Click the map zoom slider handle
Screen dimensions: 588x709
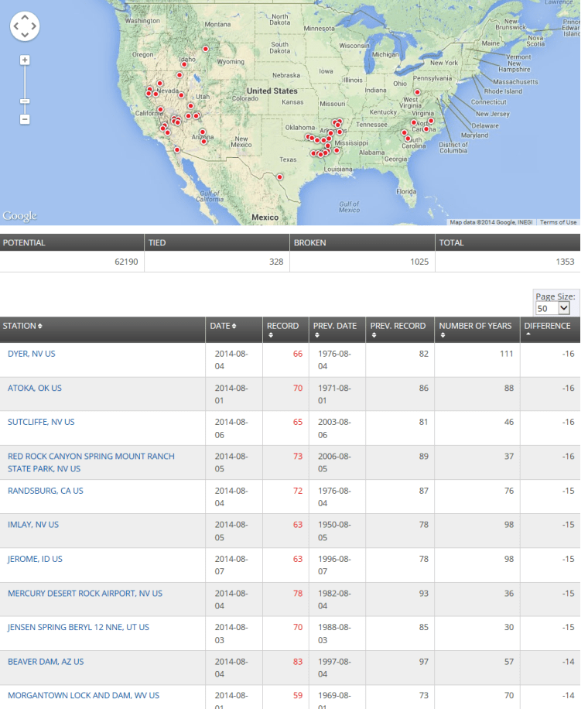point(25,99)
